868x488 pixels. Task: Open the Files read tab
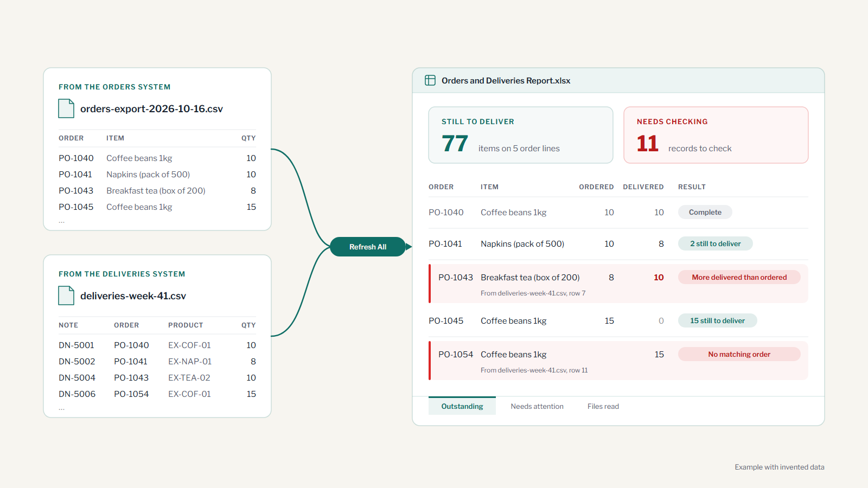[603, 406]
